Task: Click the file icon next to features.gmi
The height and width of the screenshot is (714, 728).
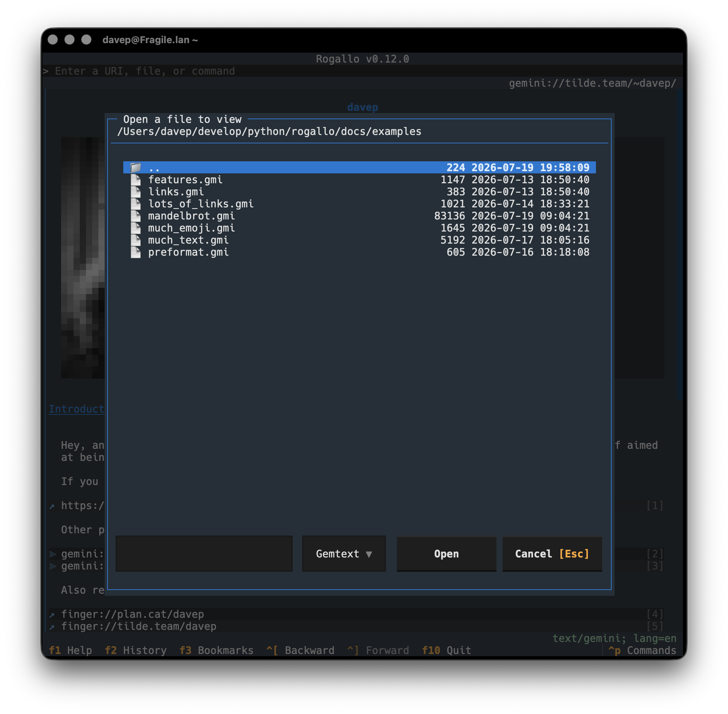Action: click(135, 180)
